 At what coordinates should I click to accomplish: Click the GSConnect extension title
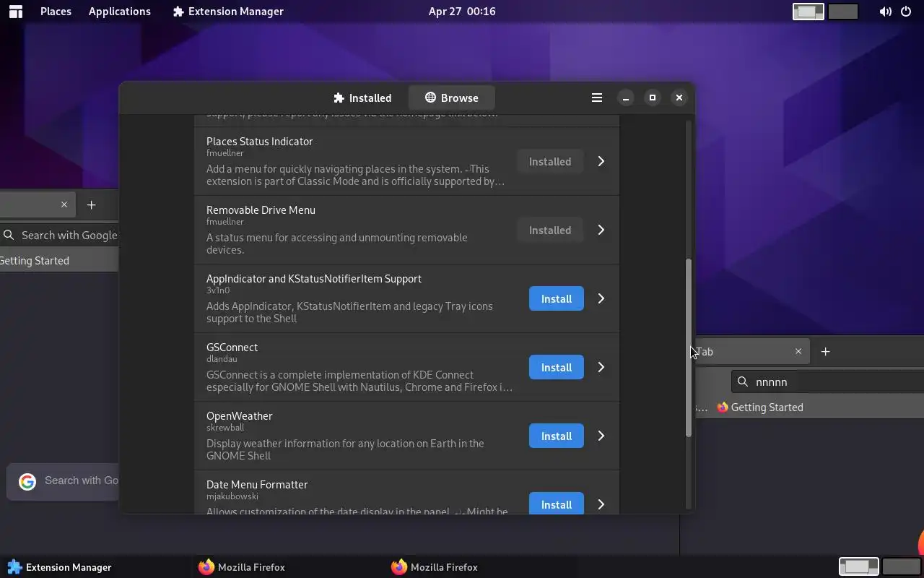(x=232, y=347)
